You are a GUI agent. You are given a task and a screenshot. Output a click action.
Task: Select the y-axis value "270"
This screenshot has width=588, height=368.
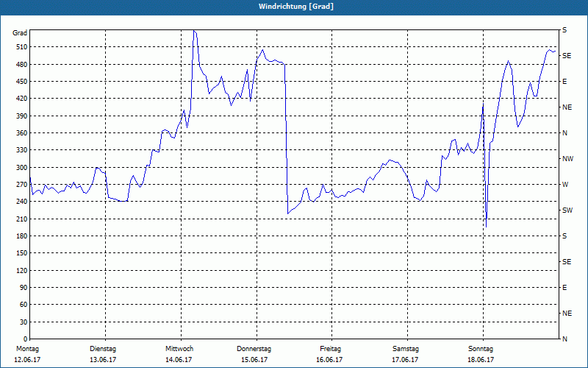22,185
